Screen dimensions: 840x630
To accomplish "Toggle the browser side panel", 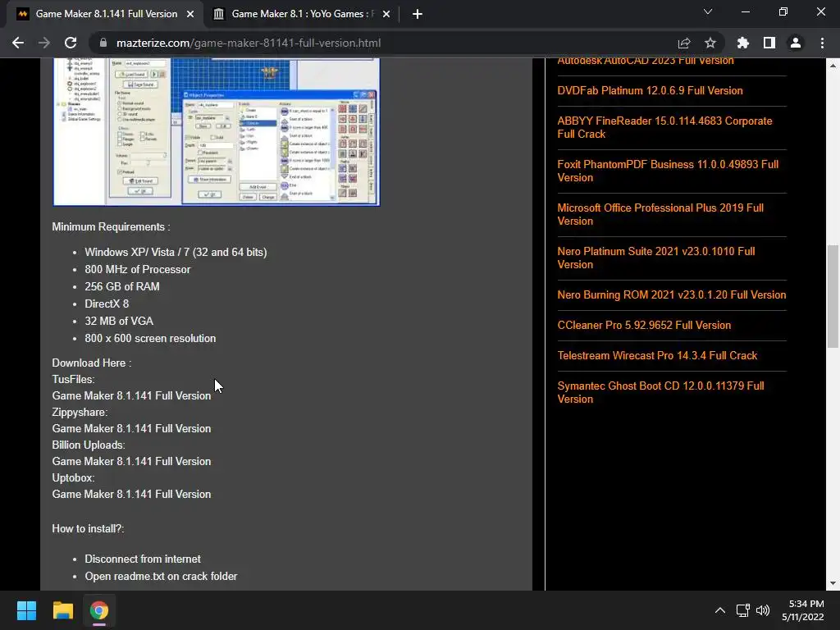I will [x=769, y=43].
